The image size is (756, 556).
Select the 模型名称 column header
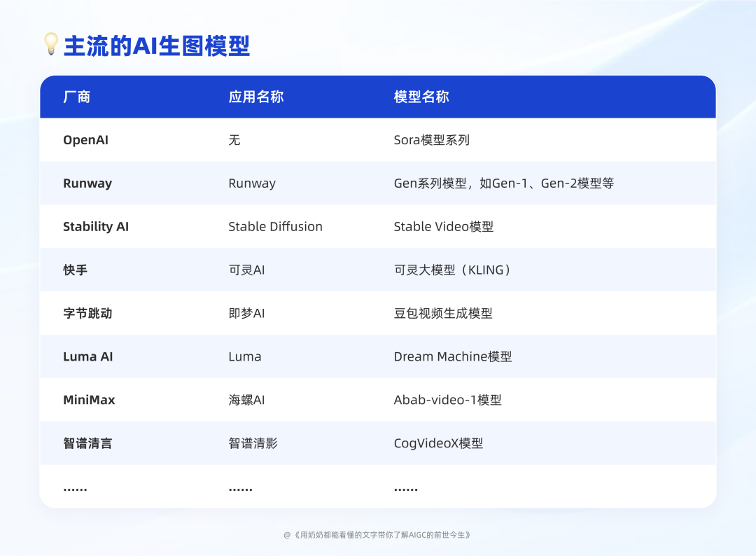(x=421, y=97)
